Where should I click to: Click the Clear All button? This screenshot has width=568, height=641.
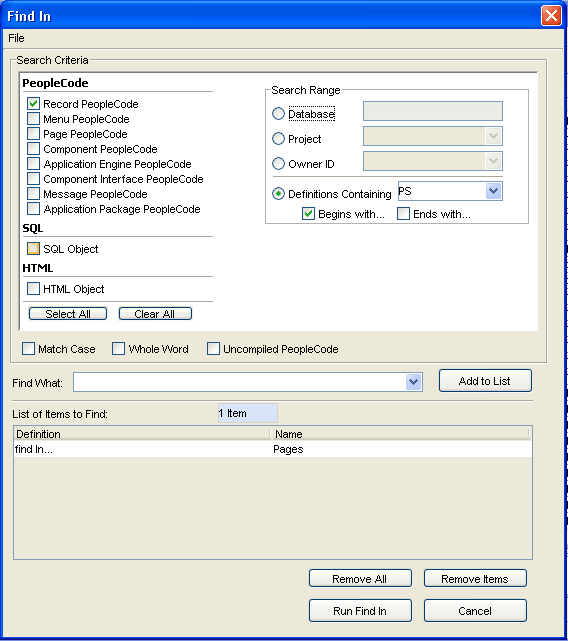tap(155, 314)
